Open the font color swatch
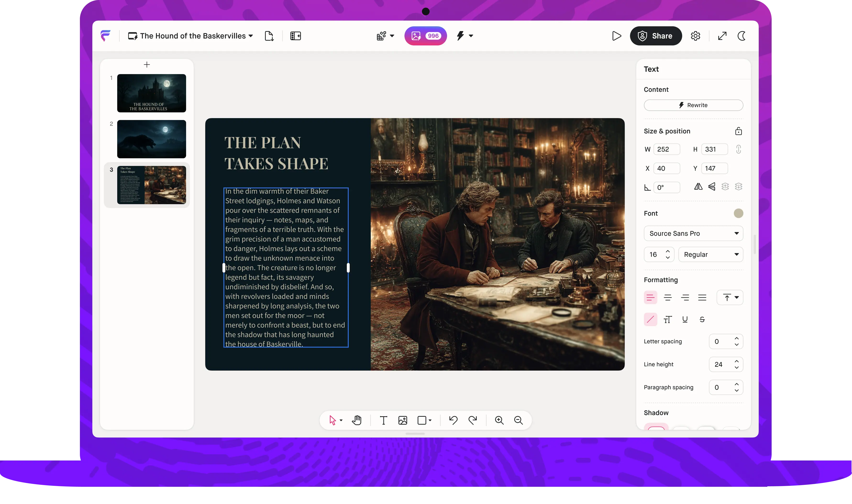Image resolution: width=852 pixels, height=504 pixels. (x=738, y=213)
